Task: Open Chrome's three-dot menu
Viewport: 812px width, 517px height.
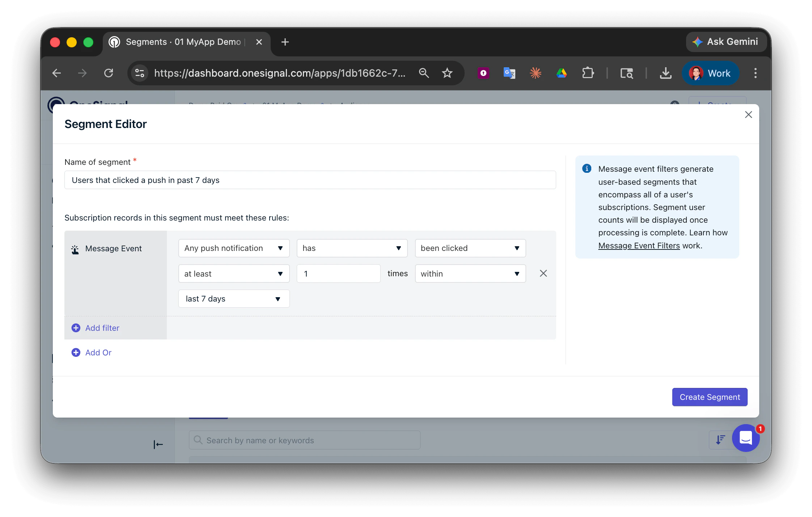Action: [756, 73]
